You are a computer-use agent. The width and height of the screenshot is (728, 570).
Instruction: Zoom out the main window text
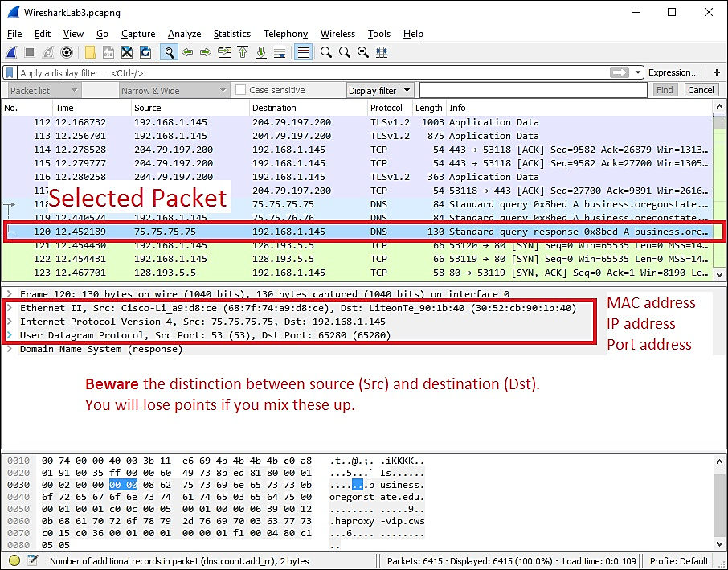pyautogui.click(x=345, y=52)
